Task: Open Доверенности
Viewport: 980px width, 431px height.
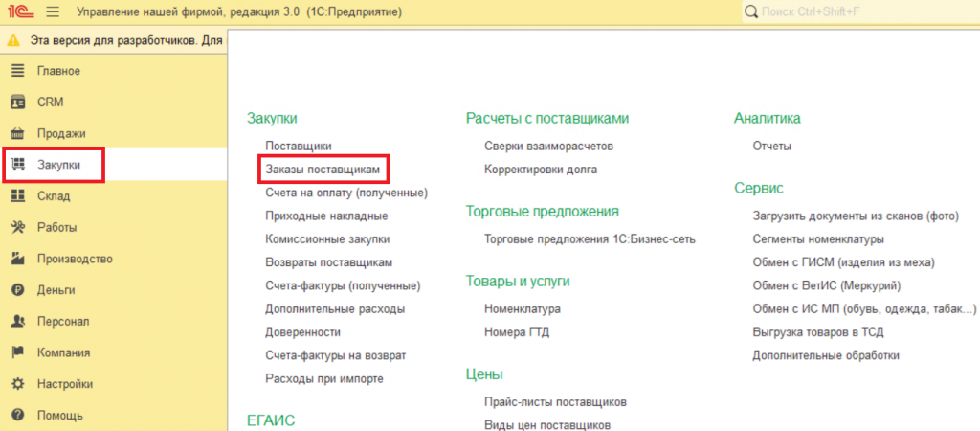Action: tap(302, 332)
